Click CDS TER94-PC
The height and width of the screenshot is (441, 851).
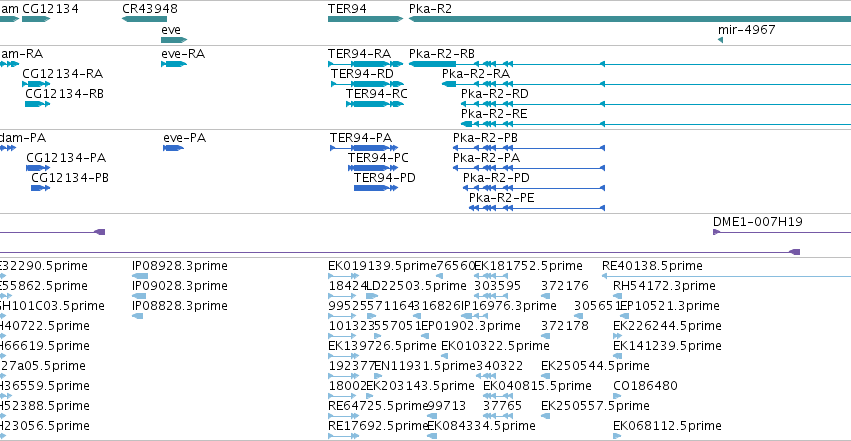373,168
